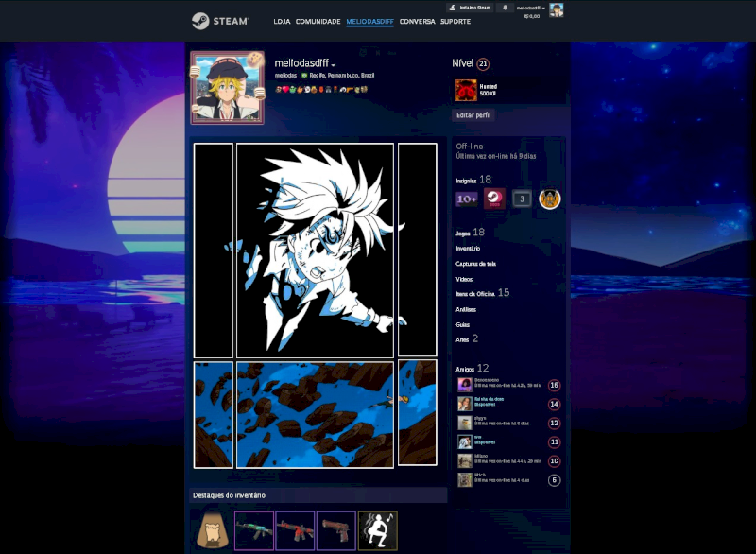Click the Editar perfil button

(x=473, y=115)
